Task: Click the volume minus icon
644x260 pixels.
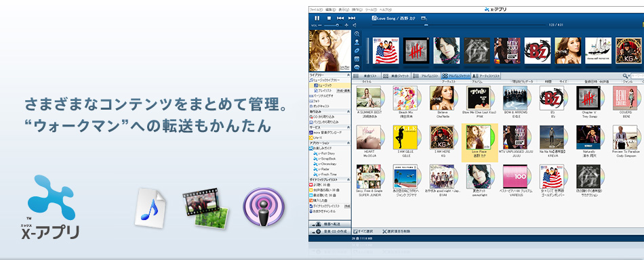Action: pos(321,25)
